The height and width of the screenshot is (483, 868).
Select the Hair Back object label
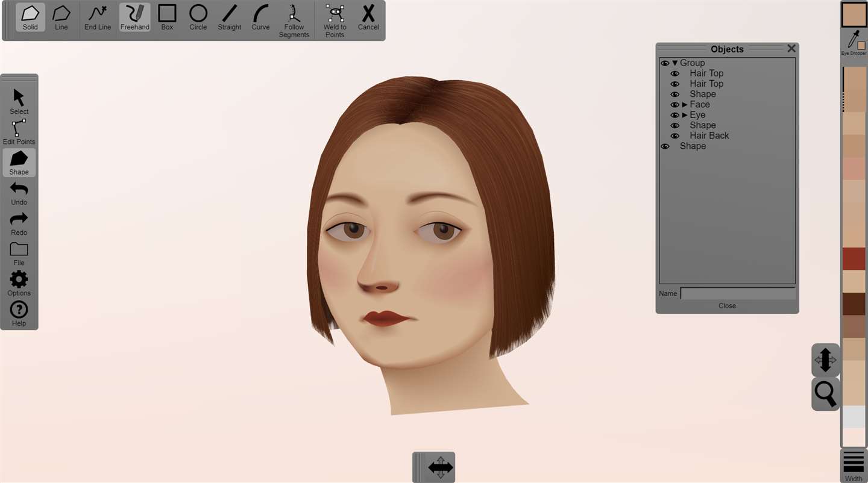[x=709, y=136]
